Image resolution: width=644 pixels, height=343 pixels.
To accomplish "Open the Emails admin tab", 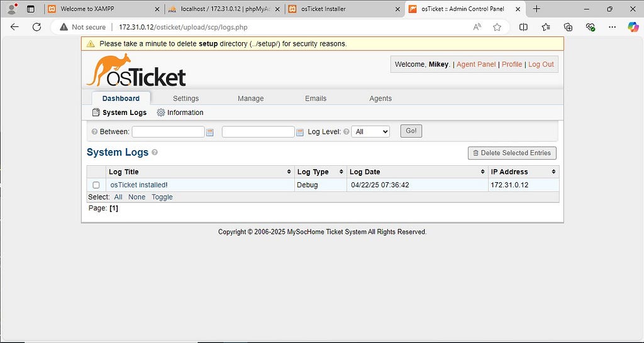I will click(x=316, y=99).
